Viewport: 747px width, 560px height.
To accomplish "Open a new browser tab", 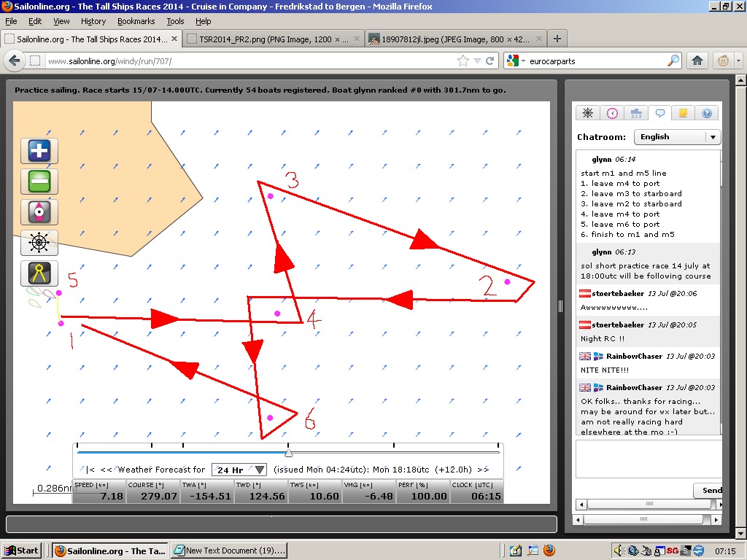I will tap(557, 39).
